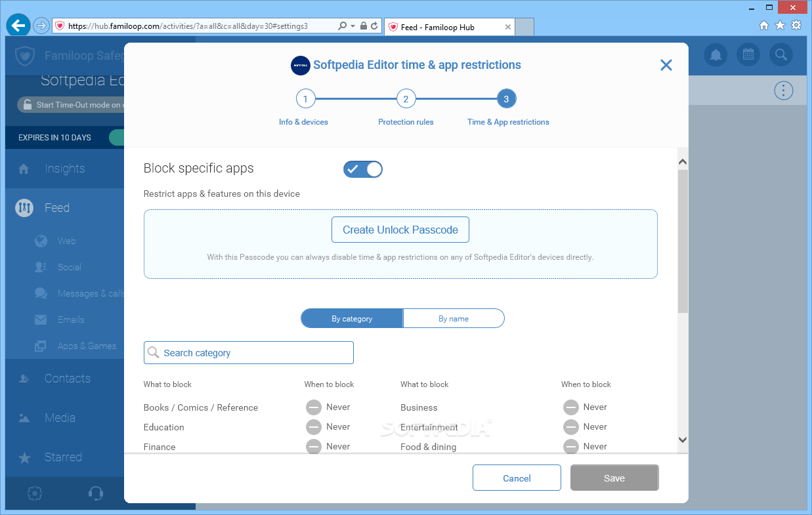Click the Feed icon in sidebar
The width and height of the screenshot is (812, 515).
pyautogui.click(x=24, y=208)
